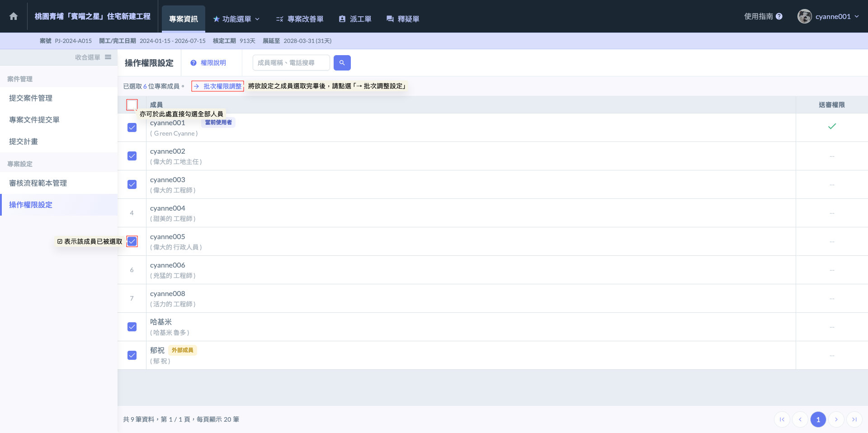Select 操作權限設定 in sidebar
Image resolution: width=868 pixels, height=433 pixels.
tap(59, 205)
